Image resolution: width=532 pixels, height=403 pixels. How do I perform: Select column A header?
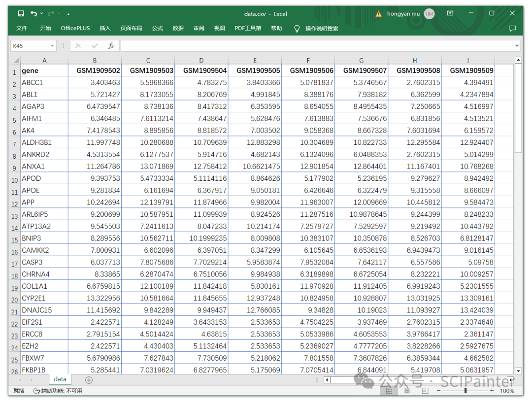(44, 61)
